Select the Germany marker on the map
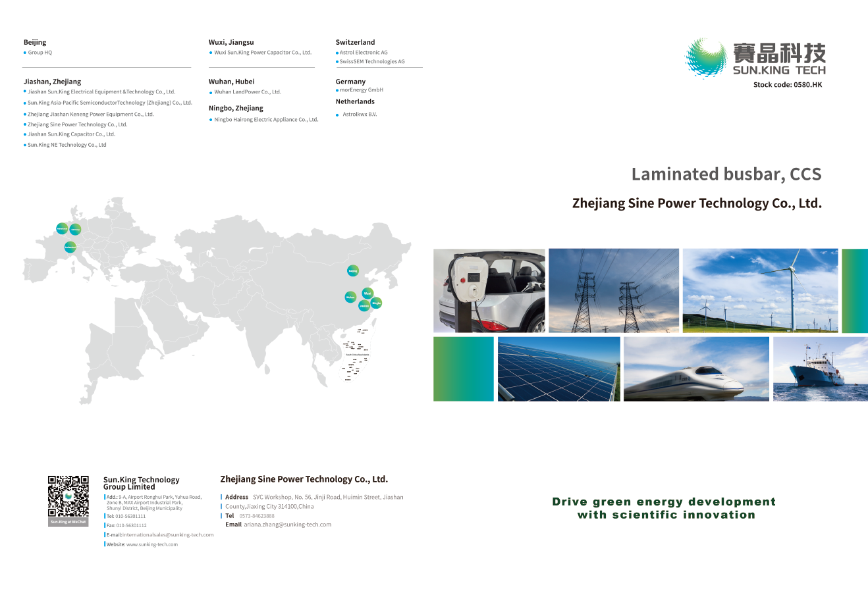868x591 pixels. click(x=75, y=230)
